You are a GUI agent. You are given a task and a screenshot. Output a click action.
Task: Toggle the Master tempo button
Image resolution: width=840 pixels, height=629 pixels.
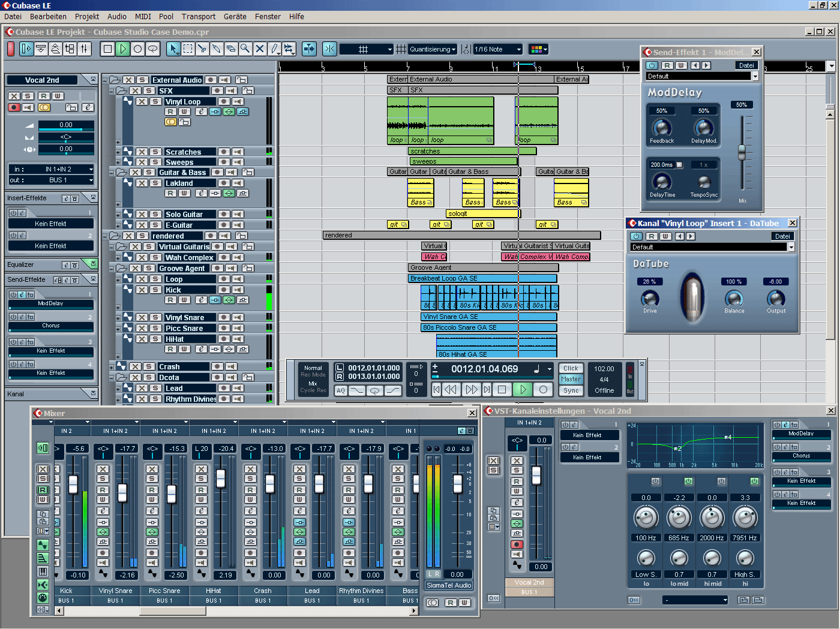571,380
